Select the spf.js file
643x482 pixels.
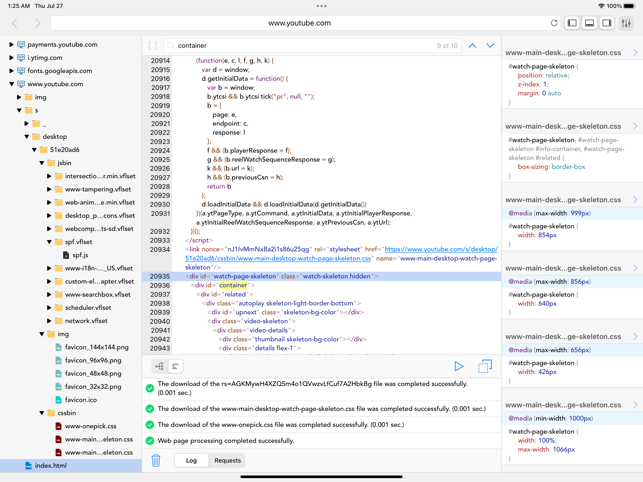click(76, 255)
